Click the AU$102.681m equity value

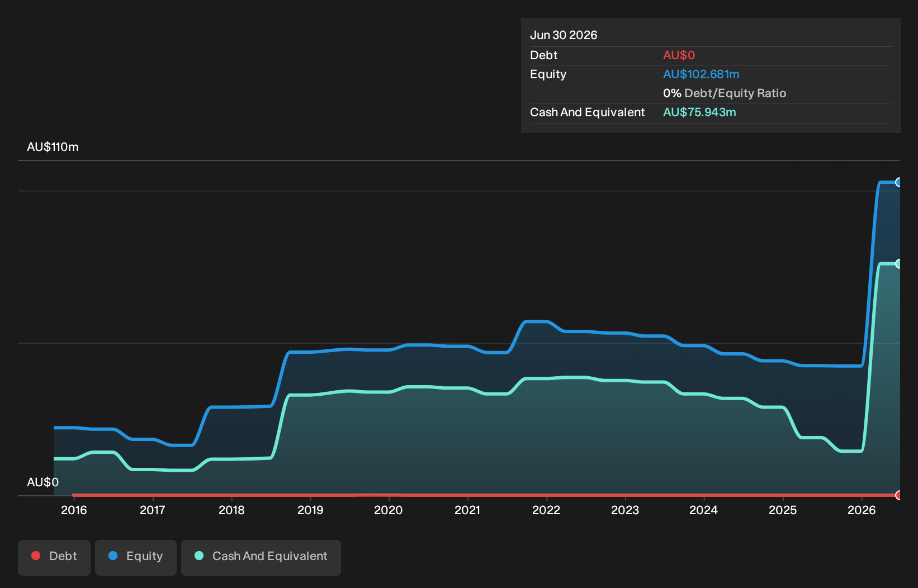point(701,74)
